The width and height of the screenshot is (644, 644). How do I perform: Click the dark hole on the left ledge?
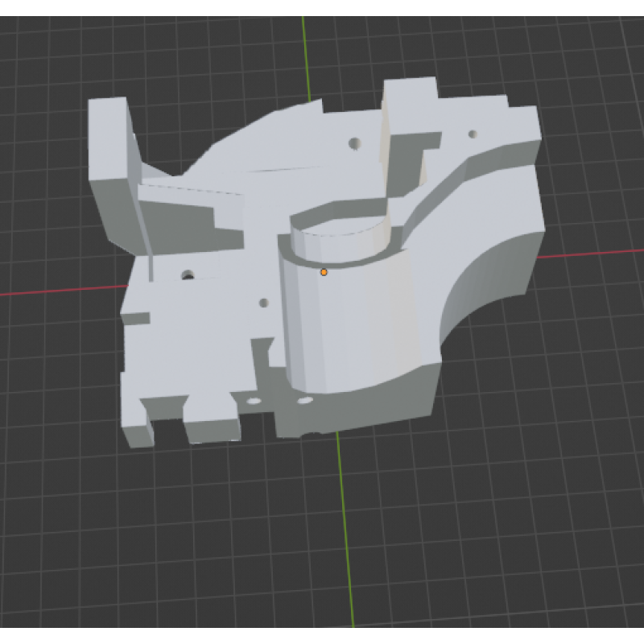coord(188,275)
